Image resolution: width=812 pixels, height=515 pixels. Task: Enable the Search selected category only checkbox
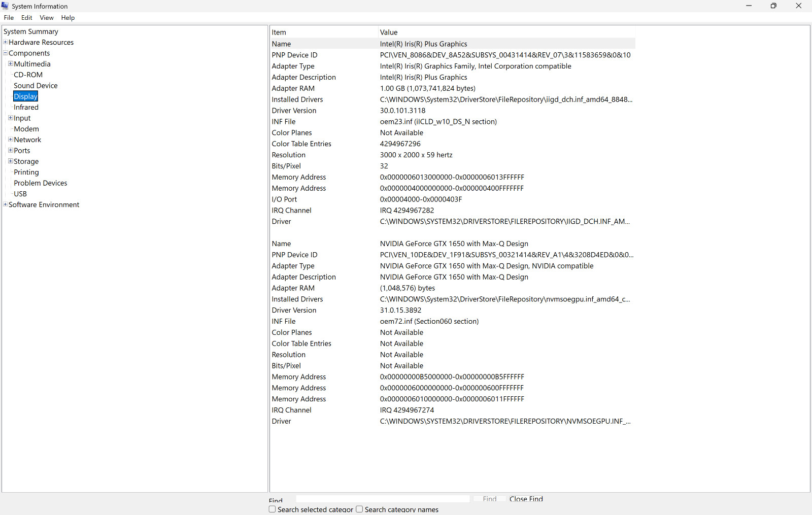pyautogui.click(x=273, y=509)
